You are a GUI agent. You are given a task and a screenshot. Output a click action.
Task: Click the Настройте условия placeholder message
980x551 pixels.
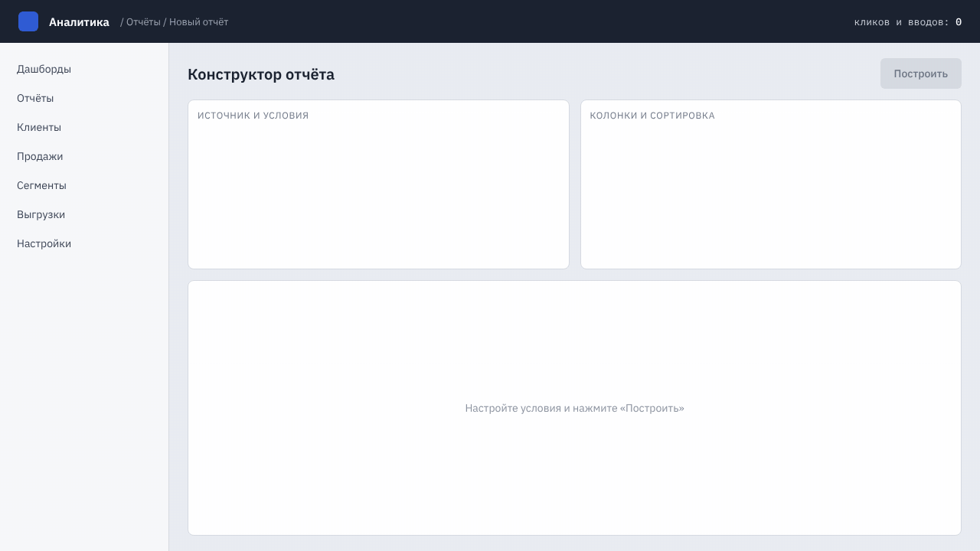pos(574,408)
